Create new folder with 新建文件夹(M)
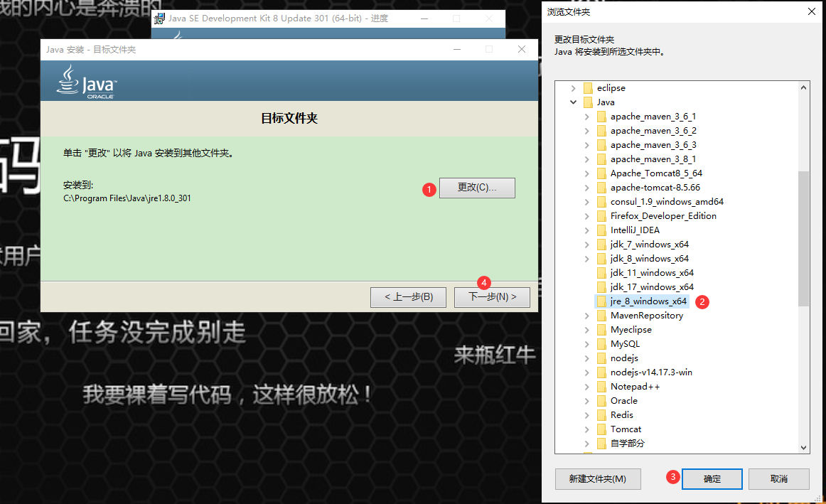 598,478
